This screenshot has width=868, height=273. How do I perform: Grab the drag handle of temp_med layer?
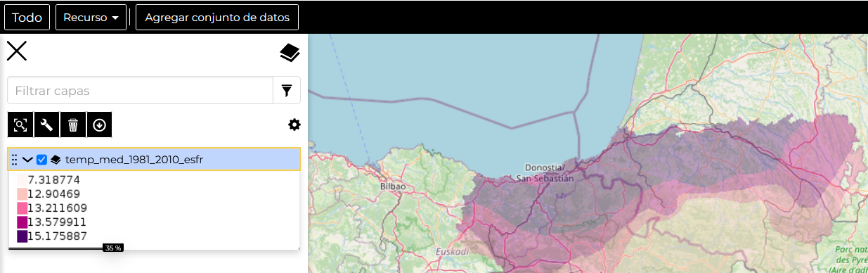point(15,160)
